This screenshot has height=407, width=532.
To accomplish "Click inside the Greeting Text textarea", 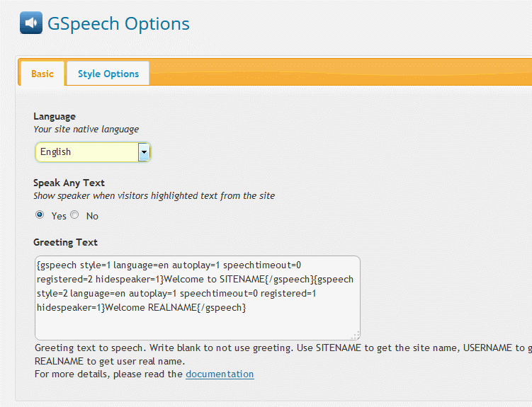I will 198,298.
